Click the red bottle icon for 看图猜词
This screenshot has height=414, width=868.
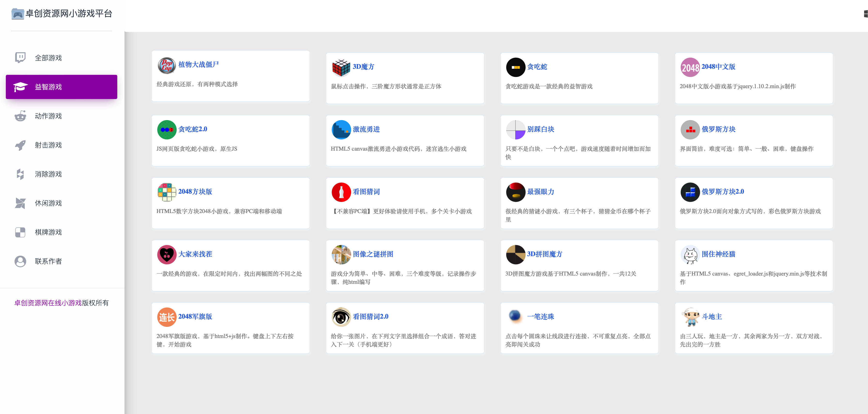click(341, 192)
